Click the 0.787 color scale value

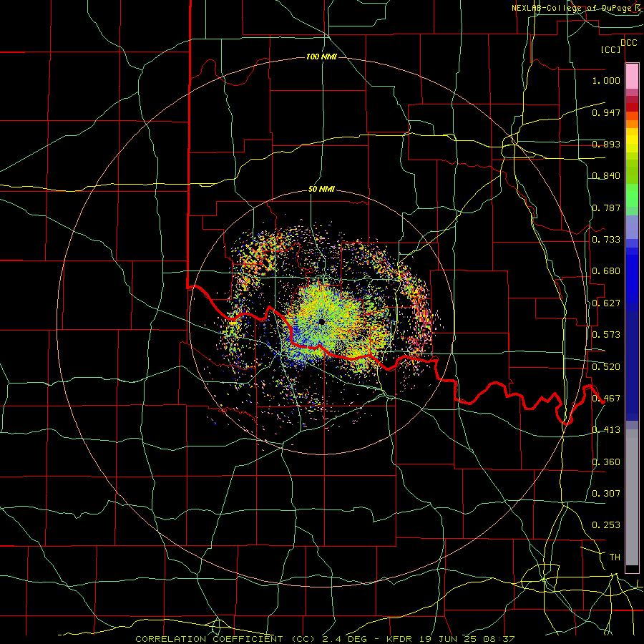606,208
